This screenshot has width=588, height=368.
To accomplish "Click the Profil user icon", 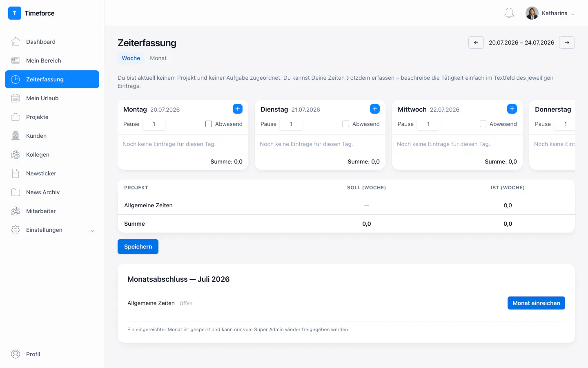I will [16, 354].
